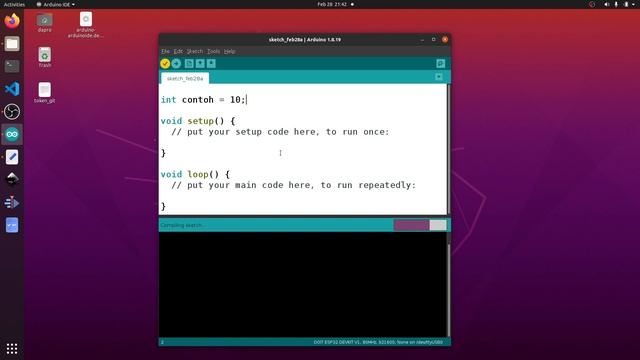Click the 'void loop() {' line

click(x=195, y=174)
